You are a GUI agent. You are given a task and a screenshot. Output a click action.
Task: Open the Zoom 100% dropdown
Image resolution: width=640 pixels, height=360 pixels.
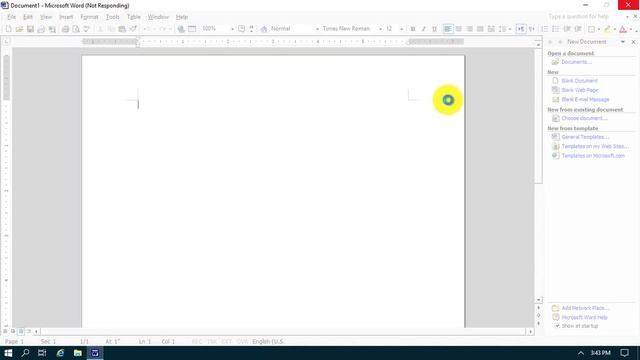pos(232,29)
